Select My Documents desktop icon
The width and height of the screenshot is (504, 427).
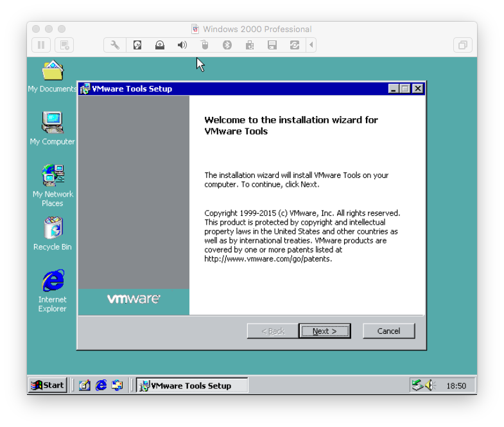(x=53, y=76)
